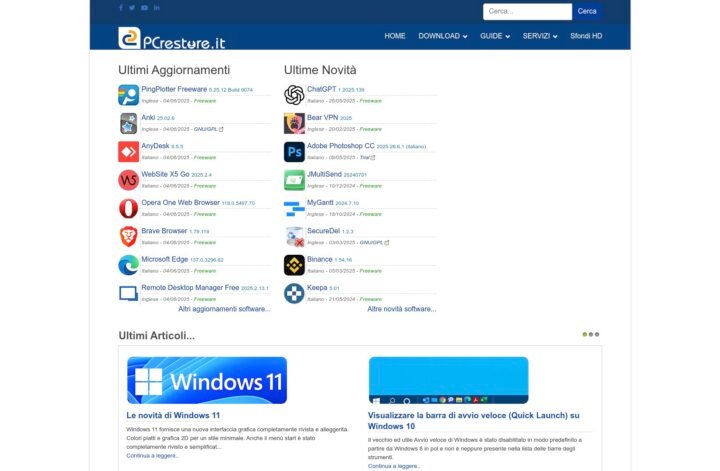Image resolution: width=720 pixels, height=471 pixels.
Task: Click the SecureDel app icon
Action: pyautogui.click(x=294, y=237)
